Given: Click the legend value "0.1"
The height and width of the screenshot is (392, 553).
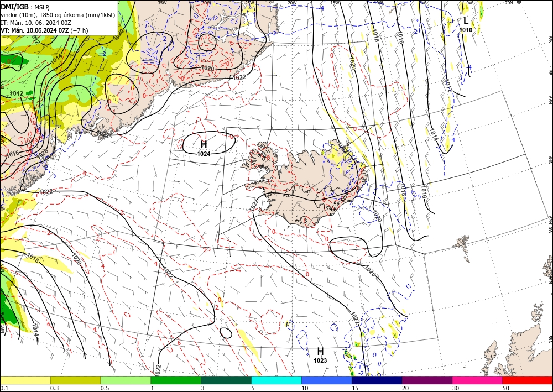Looking at the screenshot, I should coord(3,388).
